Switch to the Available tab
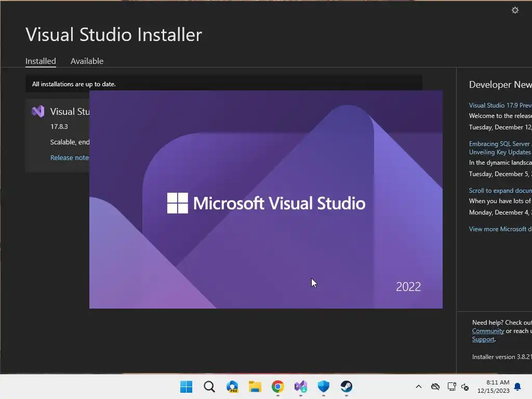Viewport: 532px width, 399px height. pyautogui.click(x=87, y=61)
